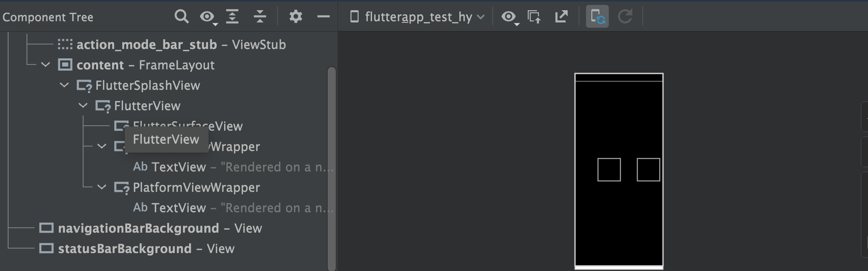Open layout view options eye menu

509,17
